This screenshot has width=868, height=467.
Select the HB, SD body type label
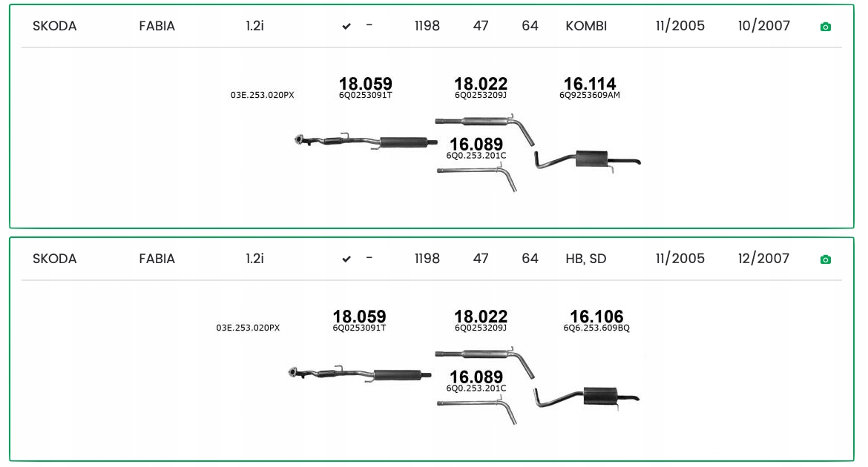[x=586, y=259]
